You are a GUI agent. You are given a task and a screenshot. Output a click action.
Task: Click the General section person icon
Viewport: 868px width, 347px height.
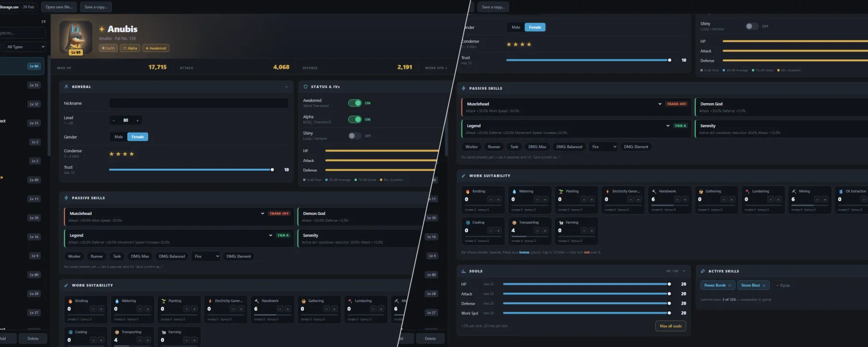66,87
